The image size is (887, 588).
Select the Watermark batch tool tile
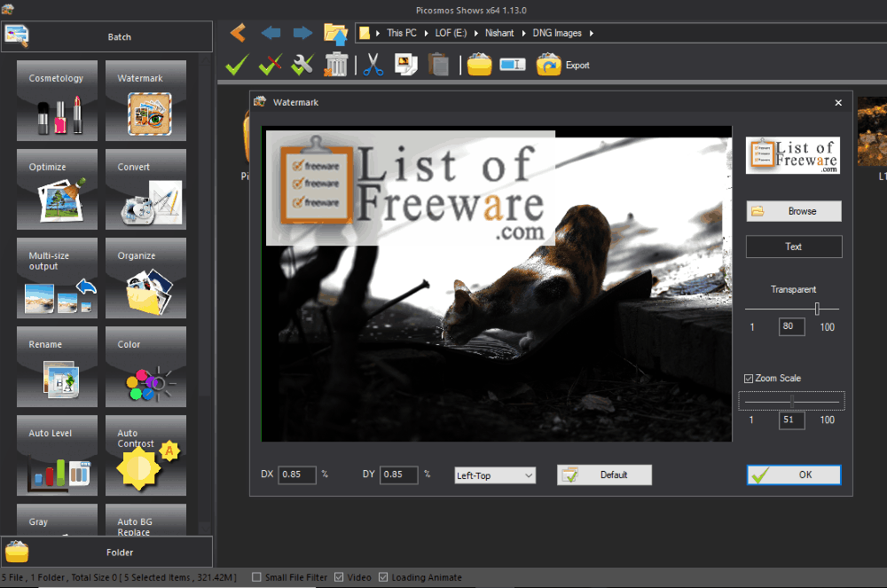pyautogui.click(x=146, y=100)
